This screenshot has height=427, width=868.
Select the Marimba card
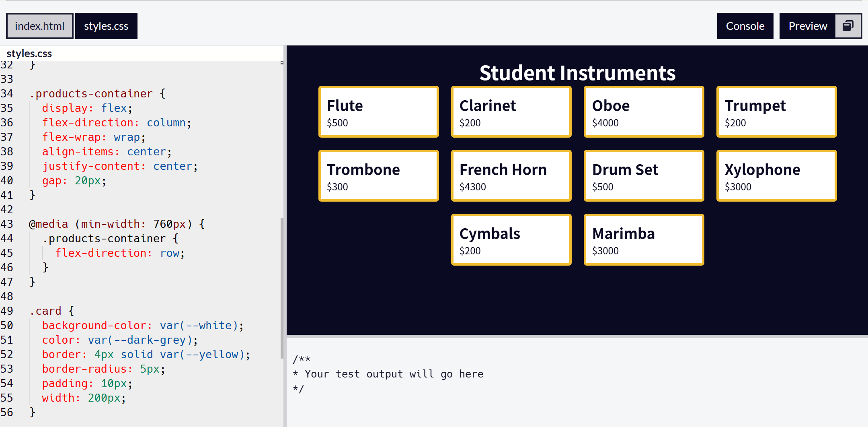(644, 239)
